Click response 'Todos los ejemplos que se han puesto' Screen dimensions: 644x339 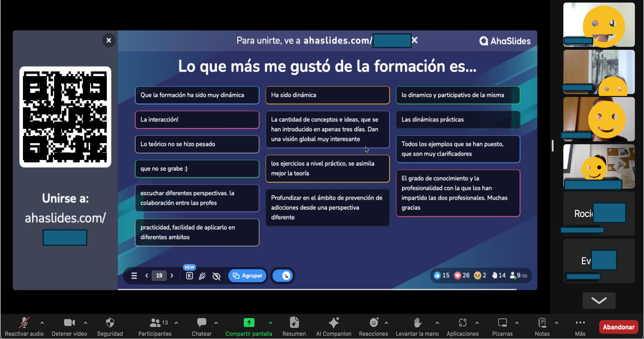point(458,149)
